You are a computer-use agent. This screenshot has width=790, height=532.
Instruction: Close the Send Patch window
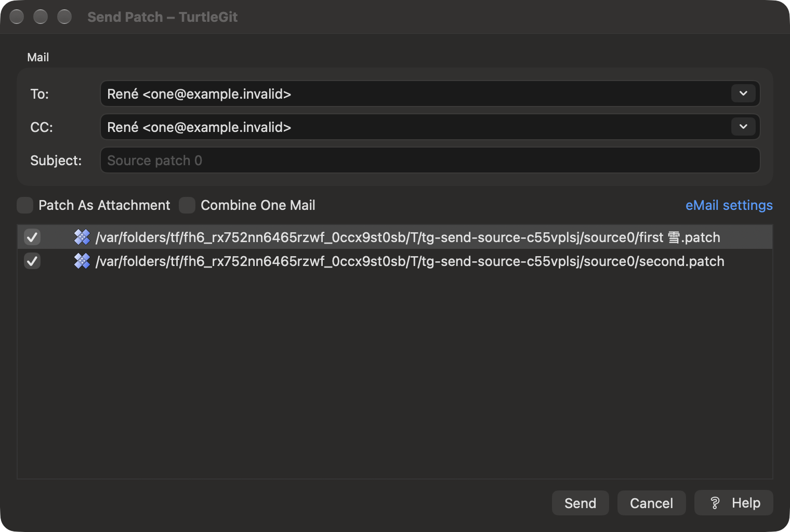click(x=17, y=17)
